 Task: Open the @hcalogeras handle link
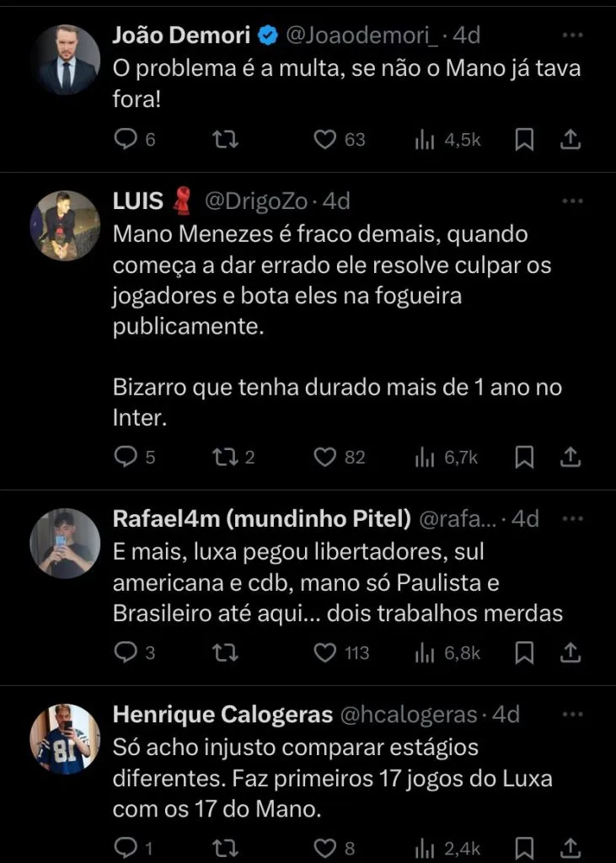(x=409, y=715)
